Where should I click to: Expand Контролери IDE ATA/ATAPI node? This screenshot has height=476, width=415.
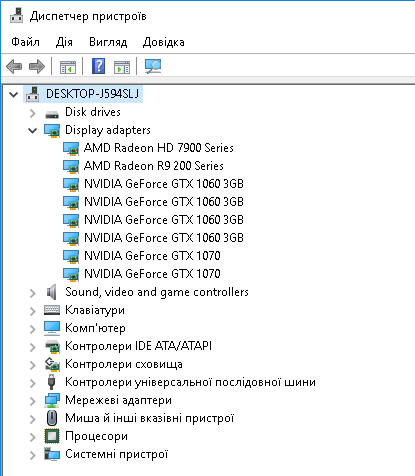click(33, 347)
